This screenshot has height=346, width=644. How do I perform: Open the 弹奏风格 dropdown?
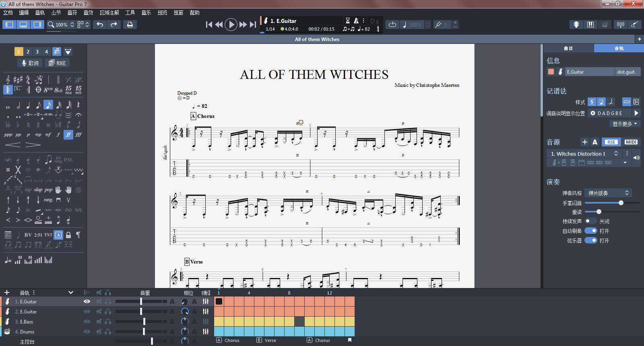(x=608, y=193)
